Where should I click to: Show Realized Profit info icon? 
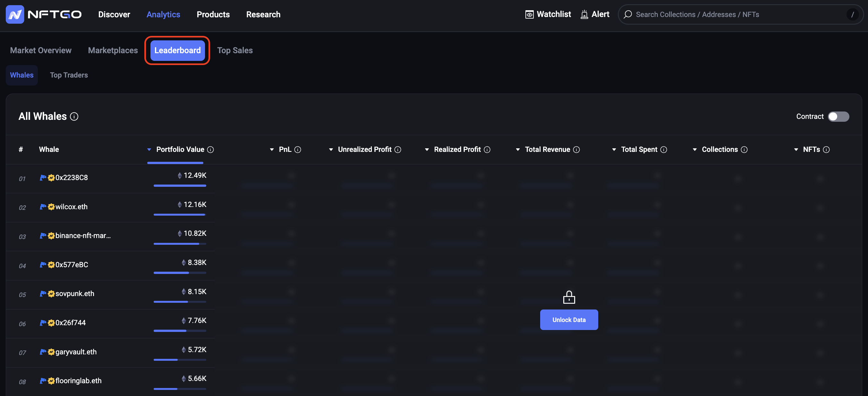click(487, 150)
